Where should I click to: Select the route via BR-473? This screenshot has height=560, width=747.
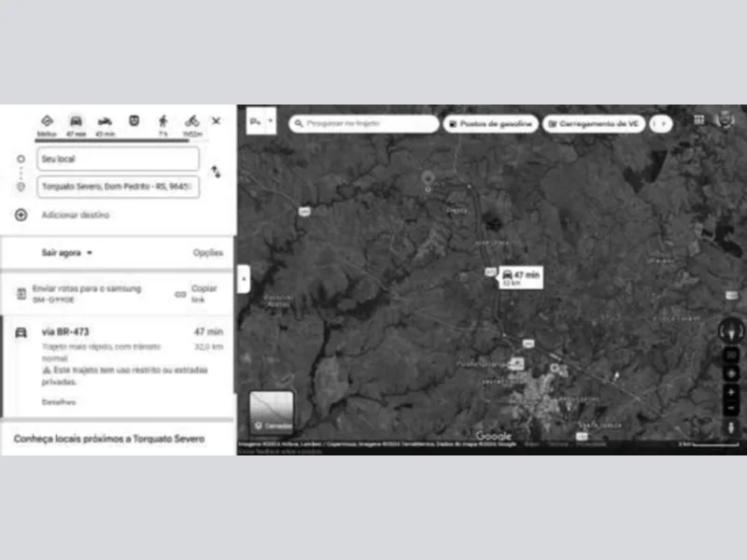[x=119, y=366]
